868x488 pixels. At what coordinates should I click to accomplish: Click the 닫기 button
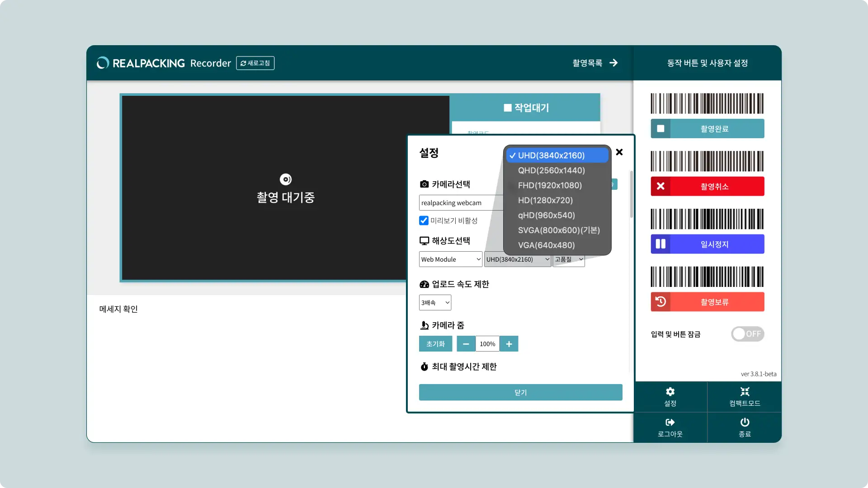(520, 392)
